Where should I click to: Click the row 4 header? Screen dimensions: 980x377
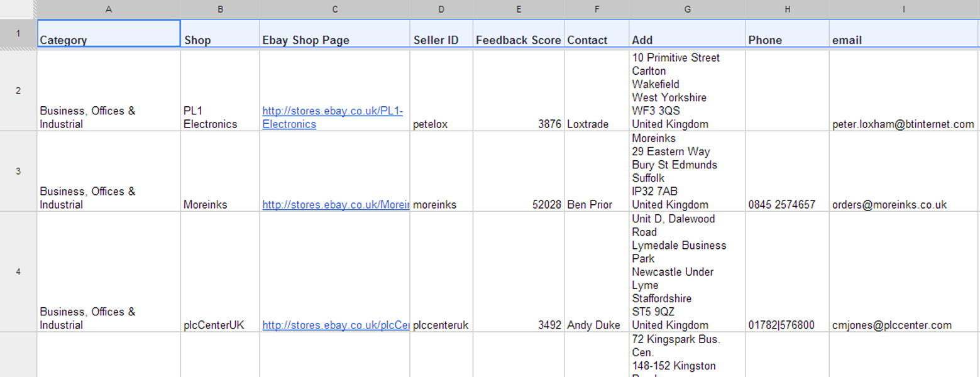(x=18, y=271)
